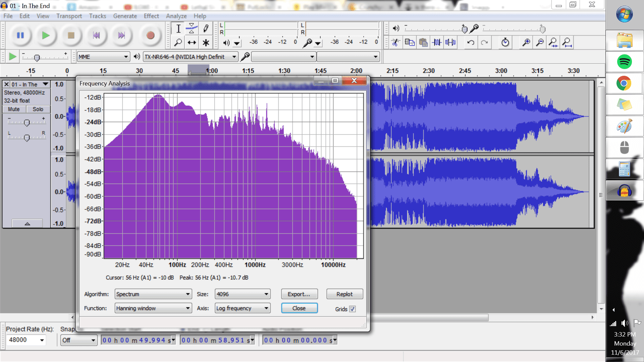The width and height of the screenshot is (644, 362).
Task: Open the Edit menu
Action: (24, 16)
